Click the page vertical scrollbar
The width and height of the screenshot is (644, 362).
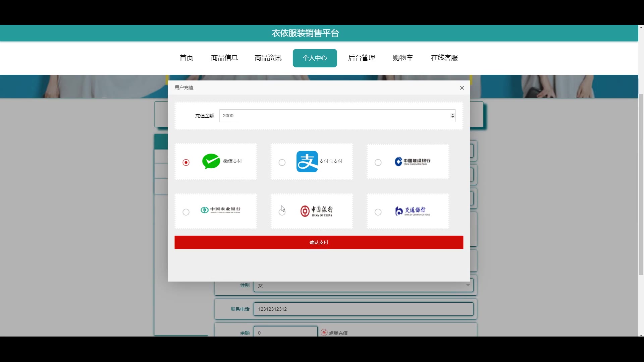tap(641, 184)
